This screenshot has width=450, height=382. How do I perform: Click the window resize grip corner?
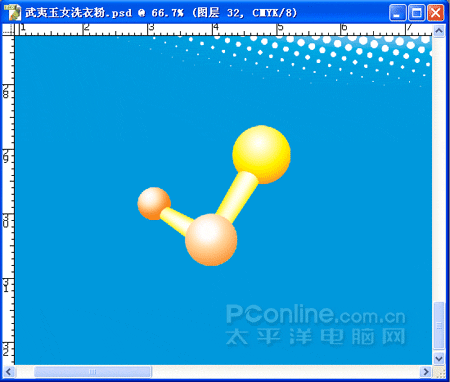pos(439,371)
